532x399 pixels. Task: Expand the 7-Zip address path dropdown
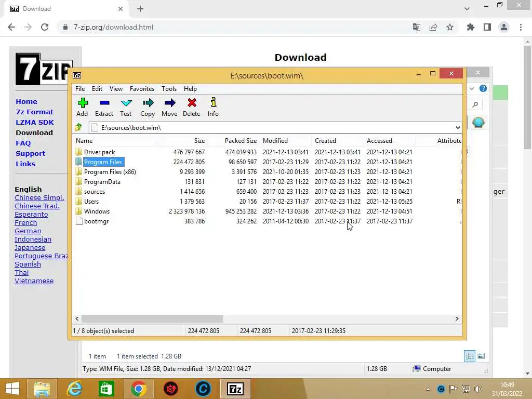(458, 128)
